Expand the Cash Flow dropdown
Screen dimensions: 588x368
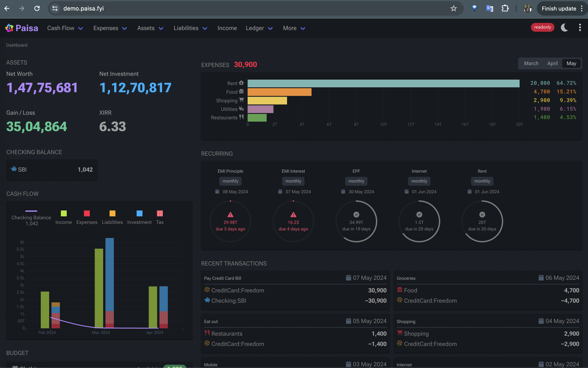pos(65,28)
